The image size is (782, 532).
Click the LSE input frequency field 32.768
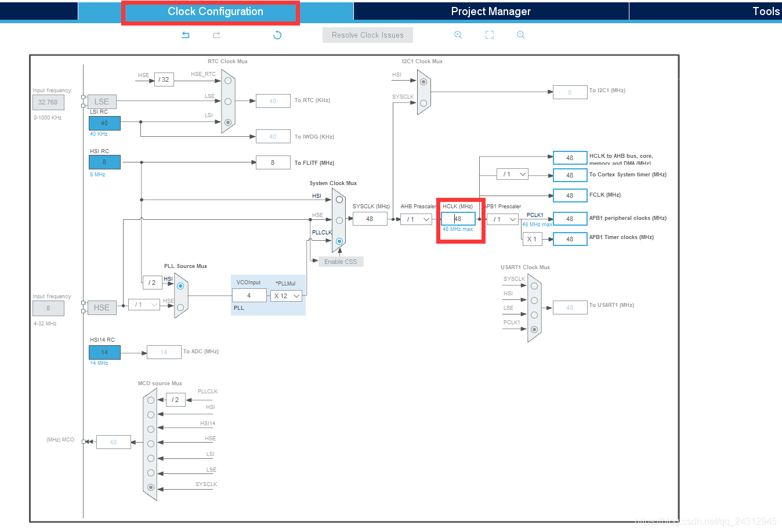coord(48,102)
